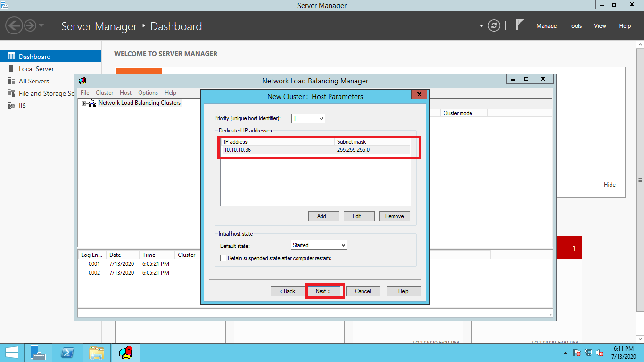
Task: Click Next > in the Host Parameters dialog
Action: tap(323, 291)
